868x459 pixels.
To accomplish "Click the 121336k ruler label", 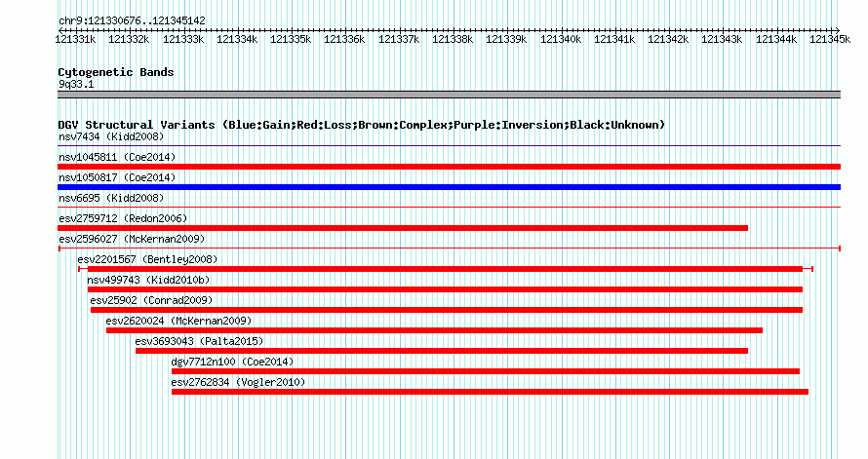I will (344, 39).
